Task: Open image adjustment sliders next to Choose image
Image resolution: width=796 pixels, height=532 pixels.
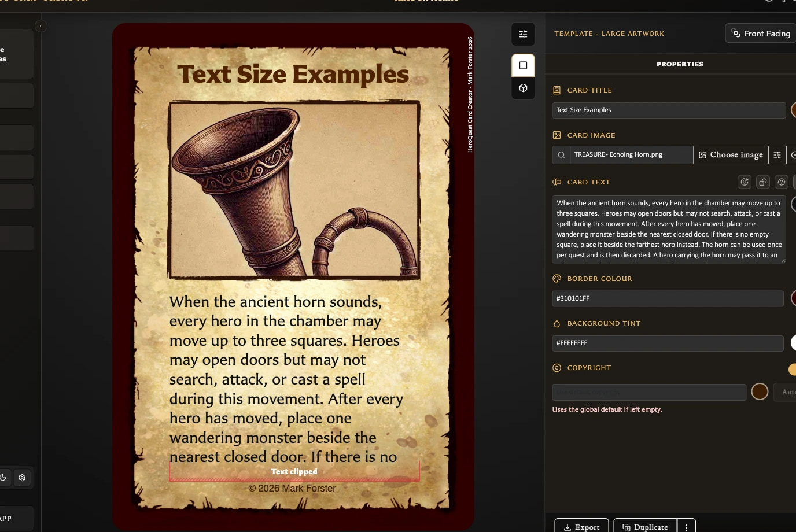Action: (x=777, y=155)
